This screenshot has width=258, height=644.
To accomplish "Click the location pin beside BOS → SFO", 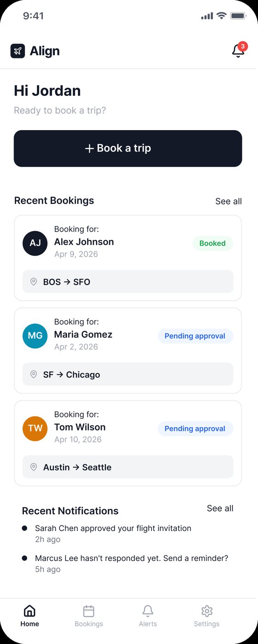I will click(33, 282).
